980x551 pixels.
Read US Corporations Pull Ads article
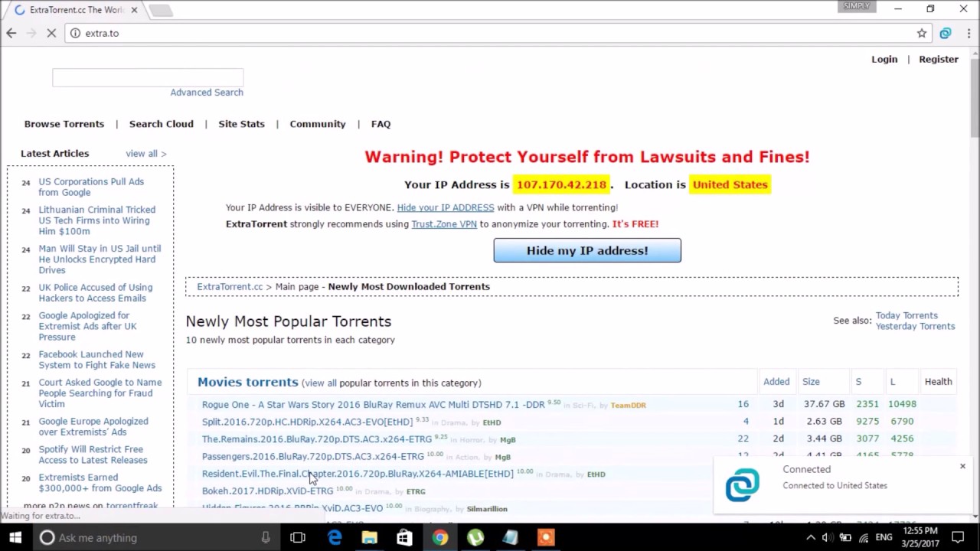(x=91, y=187)
